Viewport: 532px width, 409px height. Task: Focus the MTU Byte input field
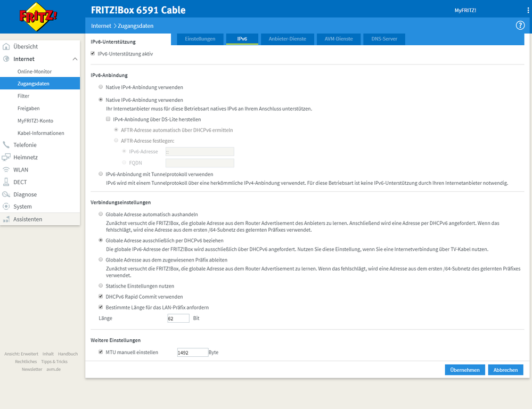click(x=193, y=353)
